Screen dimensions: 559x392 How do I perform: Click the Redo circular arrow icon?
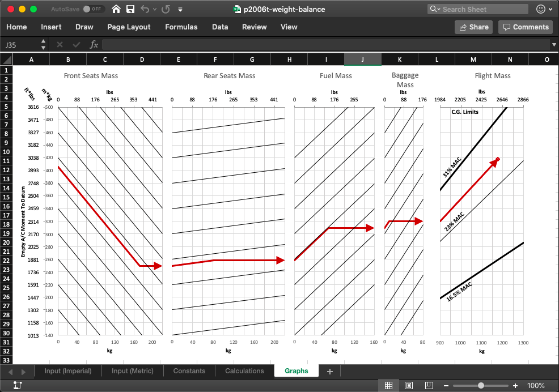[x=166, y=9]
